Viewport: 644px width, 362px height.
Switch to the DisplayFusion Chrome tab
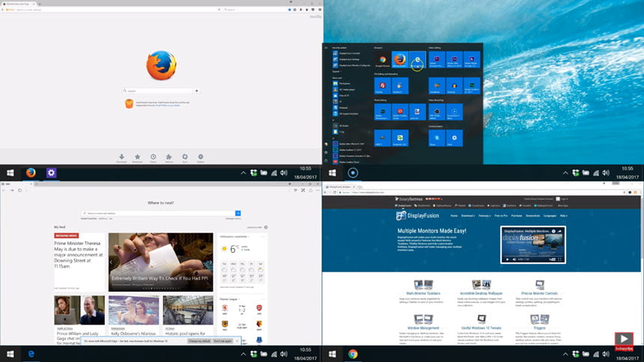pyautogui.click(x=340, y=187)
